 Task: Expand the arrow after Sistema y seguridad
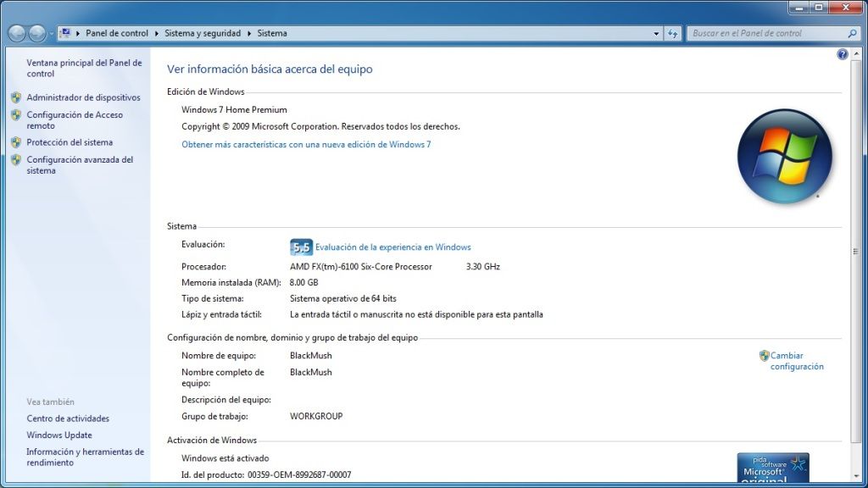[249, 33]
